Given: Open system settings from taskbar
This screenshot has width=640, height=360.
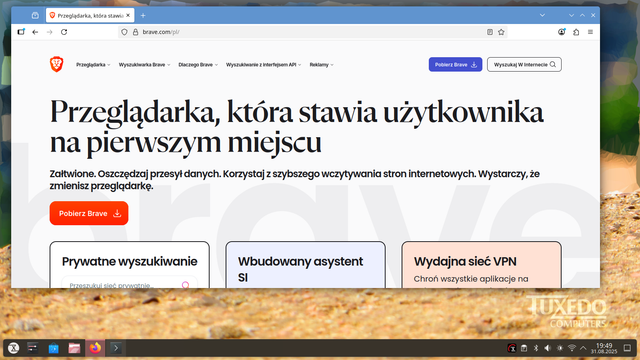Looking at the screenshot, I should [x=33, y=348].
